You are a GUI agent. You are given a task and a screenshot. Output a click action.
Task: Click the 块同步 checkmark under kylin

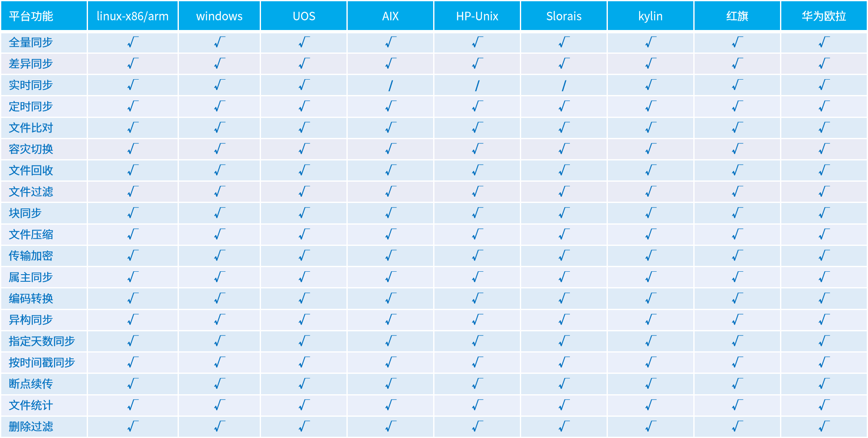pyautogui.click(x=650, y=213)
